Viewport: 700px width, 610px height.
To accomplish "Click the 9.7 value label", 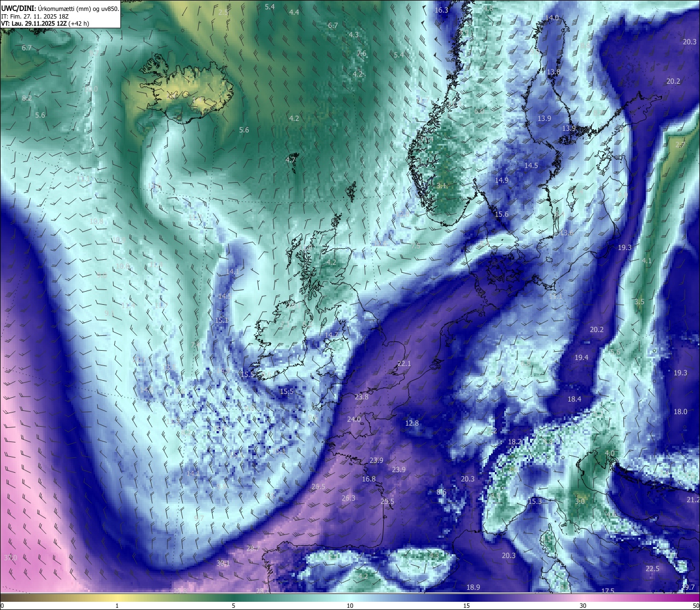I will (199, 518).
